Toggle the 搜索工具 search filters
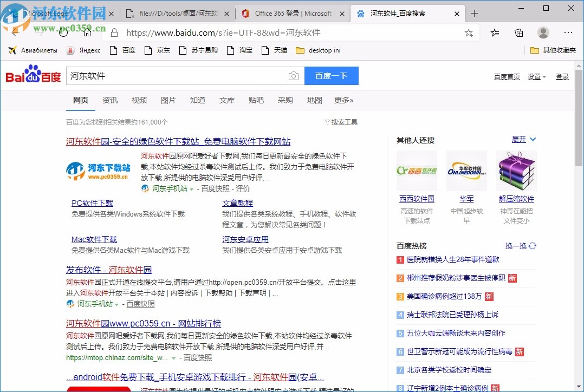 coord(340,122)
